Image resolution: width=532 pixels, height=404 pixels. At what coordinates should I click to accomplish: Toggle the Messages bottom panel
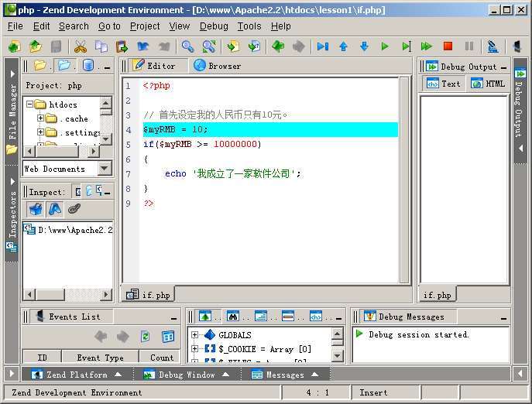pos(285,375)
